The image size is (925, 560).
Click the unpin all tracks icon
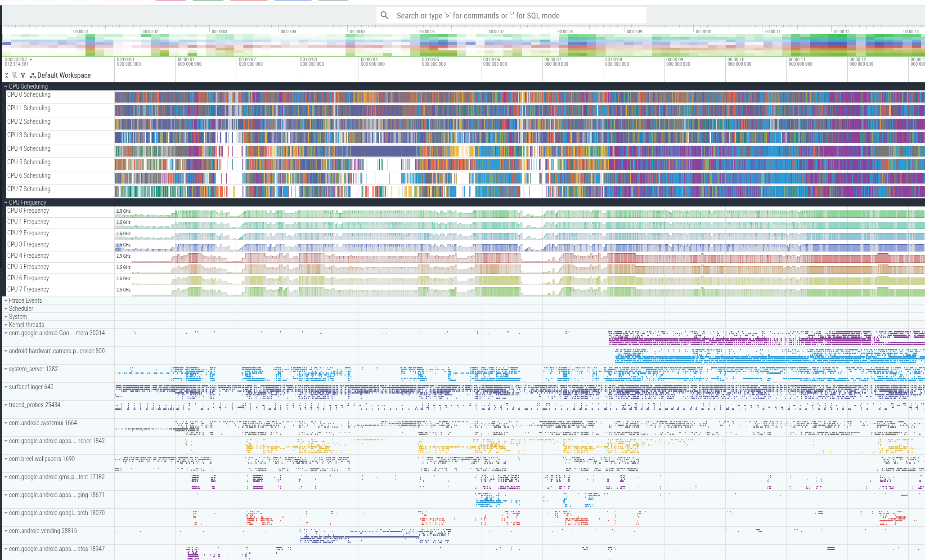coord(15,76)
